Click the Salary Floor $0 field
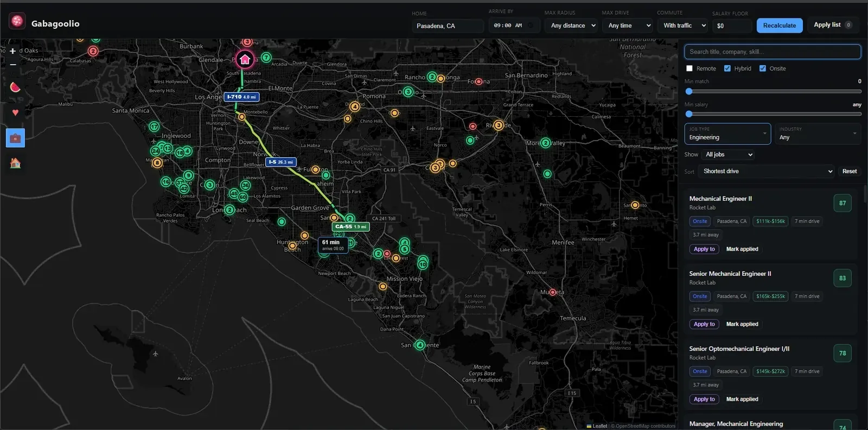Viewport: 868px width, 430px height. click(x=732, y=26)
